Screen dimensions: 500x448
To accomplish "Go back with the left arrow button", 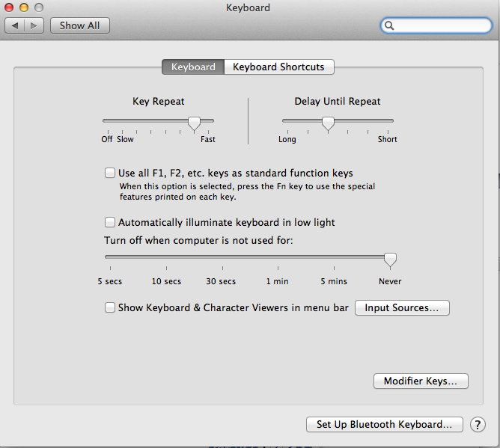I will click(15, 25).
